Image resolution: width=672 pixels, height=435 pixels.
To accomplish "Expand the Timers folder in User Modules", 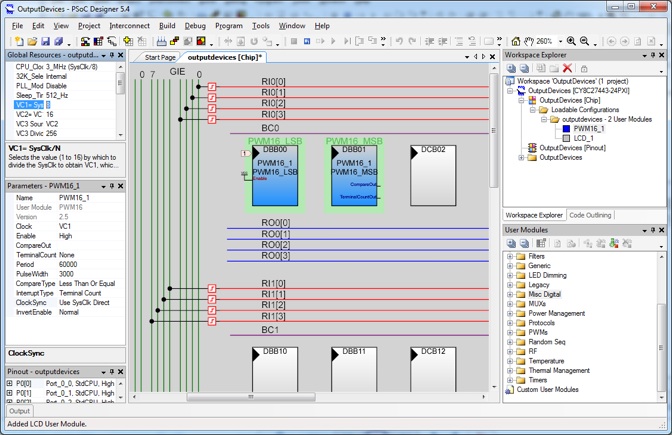I will (510, 380).
